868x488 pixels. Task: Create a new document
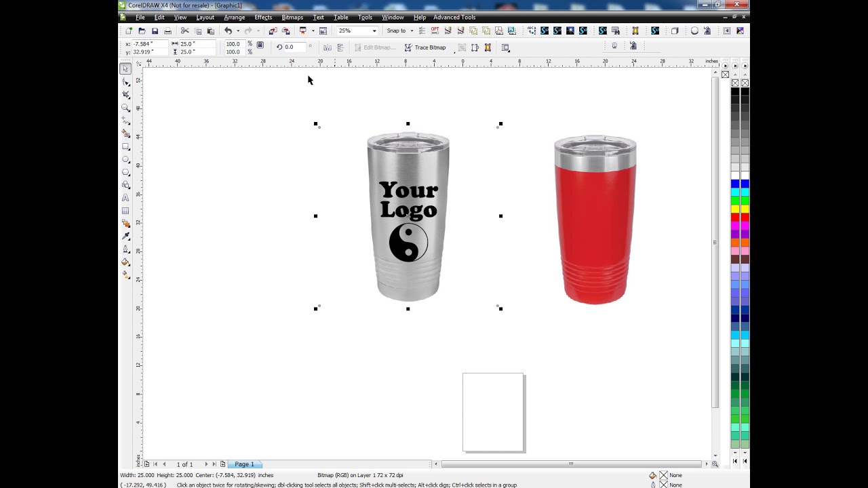(129, 30)
